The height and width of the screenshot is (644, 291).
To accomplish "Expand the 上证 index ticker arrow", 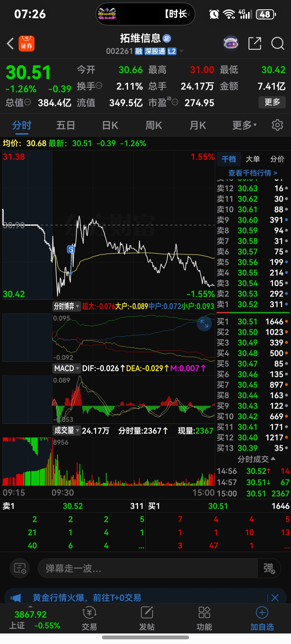I will tap(30, 606).
